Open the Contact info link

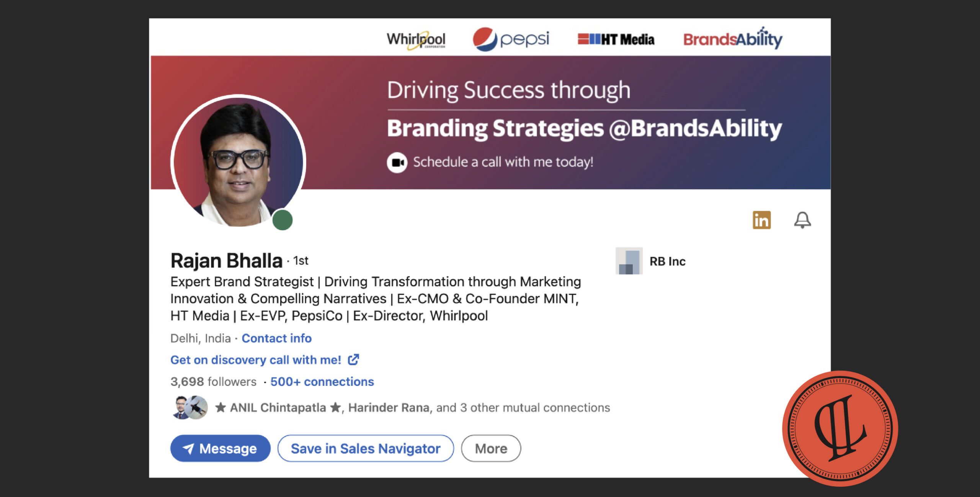click(x=276, y=338)
